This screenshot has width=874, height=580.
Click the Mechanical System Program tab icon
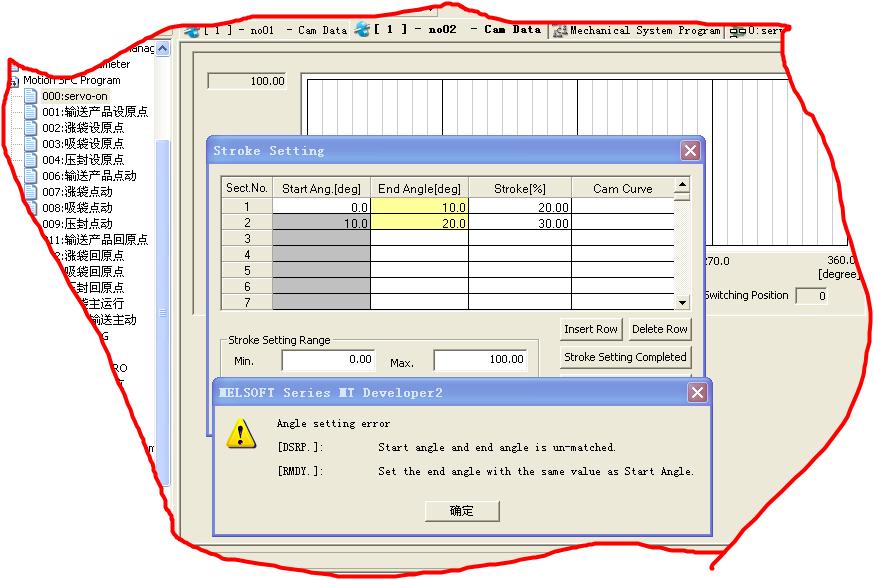[560, 30]
